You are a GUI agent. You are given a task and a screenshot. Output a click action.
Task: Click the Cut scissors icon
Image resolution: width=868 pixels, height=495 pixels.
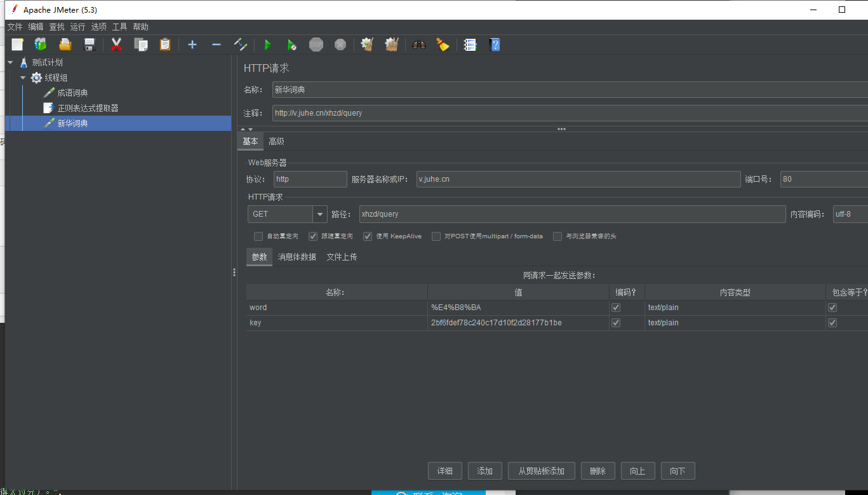(116, 44)
